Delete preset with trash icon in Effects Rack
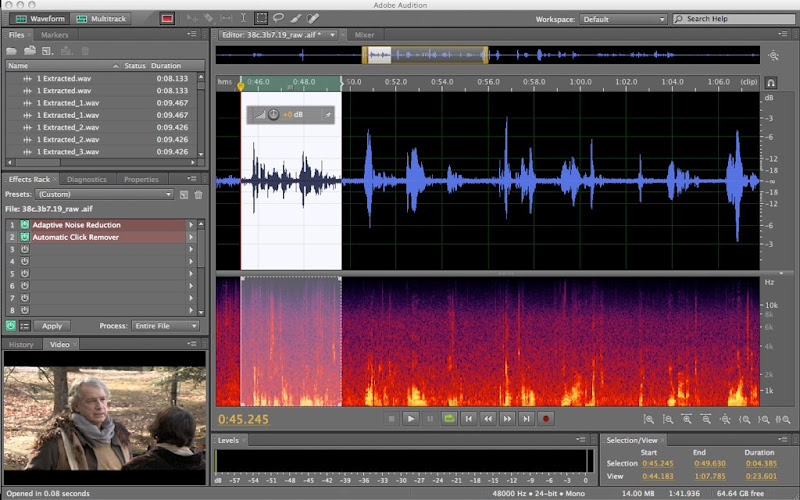 point(198,194)
